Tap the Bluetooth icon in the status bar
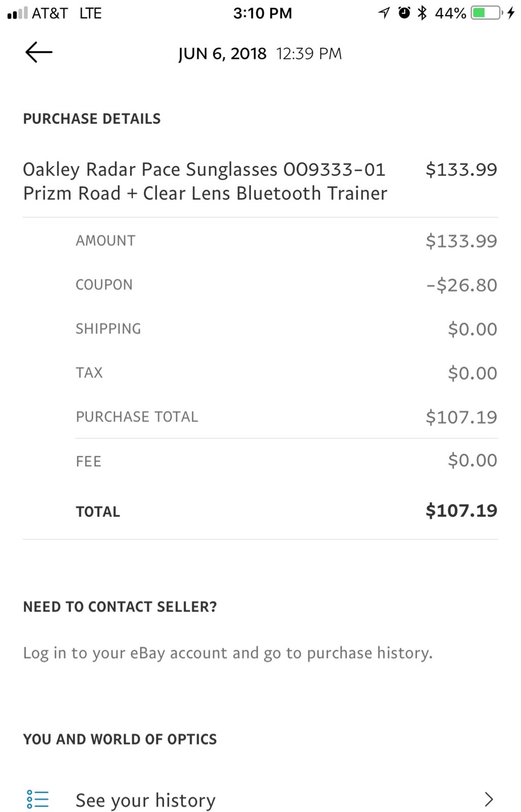The image size is (521, 812). pyautogui.click(x=422, y=13)
